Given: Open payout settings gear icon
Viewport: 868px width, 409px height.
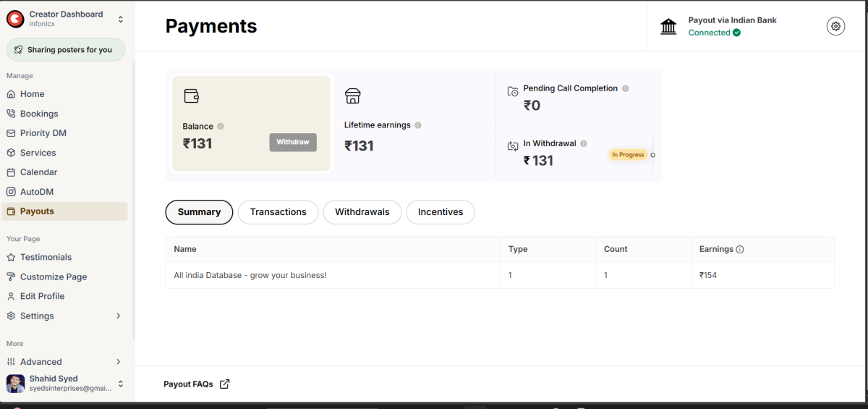Looking at the screenshot, I should click(x=835, y=26).
